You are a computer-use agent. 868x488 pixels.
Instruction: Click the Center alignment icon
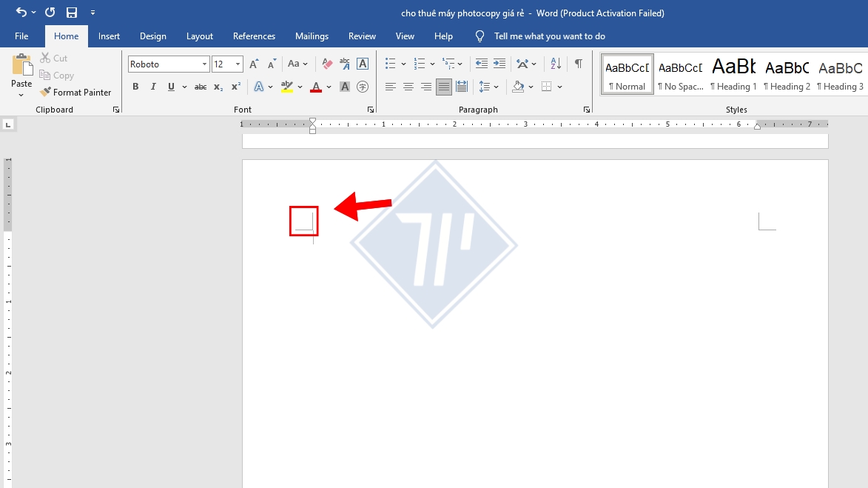(x=408, y=87)
